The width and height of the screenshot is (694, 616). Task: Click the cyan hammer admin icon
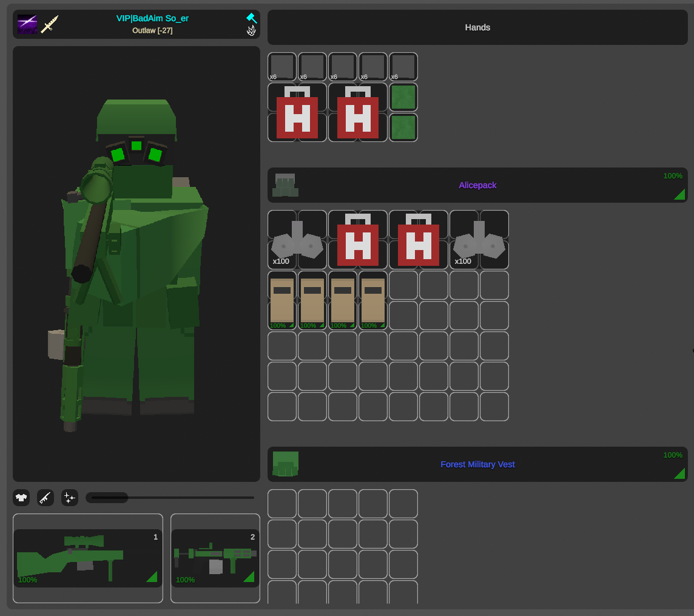point(251,18)
